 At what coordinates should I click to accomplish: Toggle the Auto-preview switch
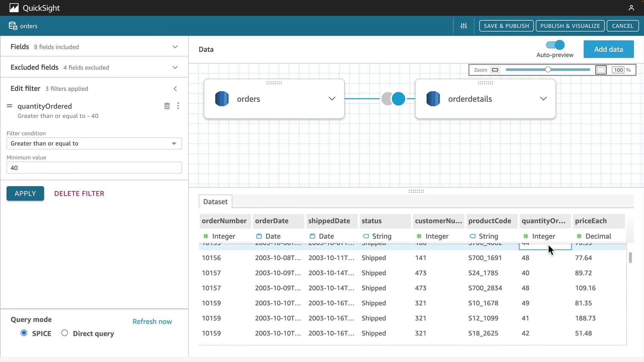coord(555,45)
